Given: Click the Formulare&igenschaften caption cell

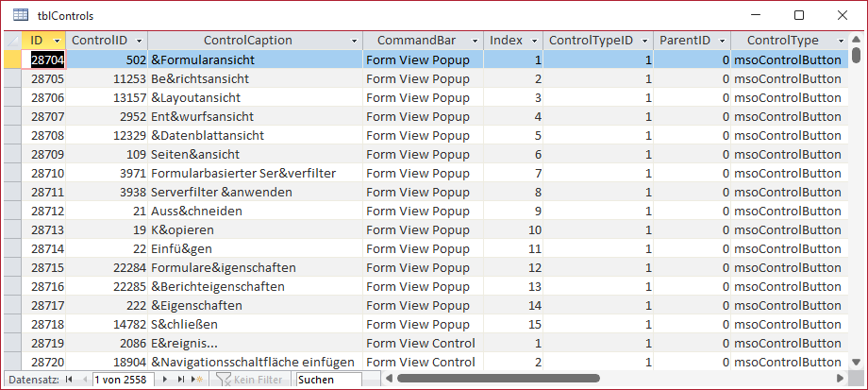Looking at the screenshot, I should (x=255, y=268).
